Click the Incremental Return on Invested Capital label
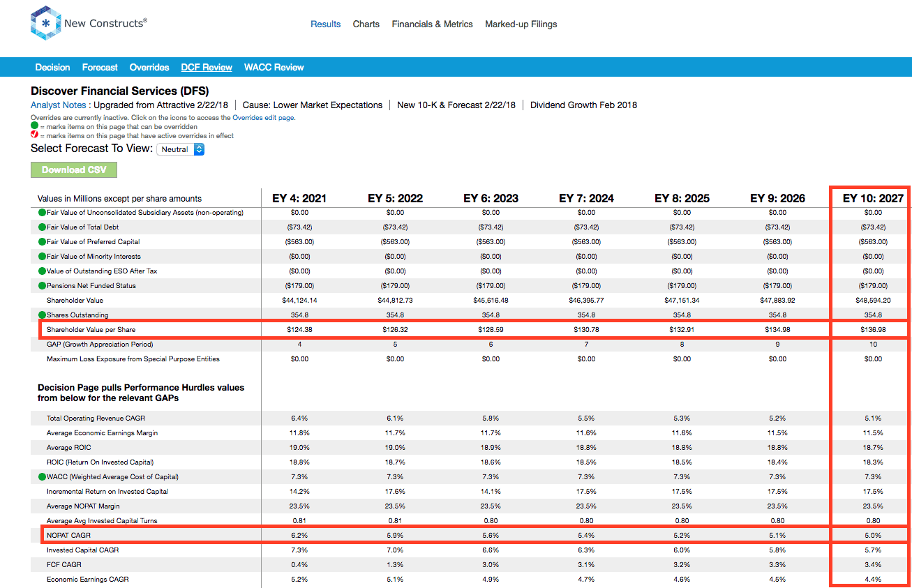The height and width of the screenshot is (588, 912). (107, 492)
